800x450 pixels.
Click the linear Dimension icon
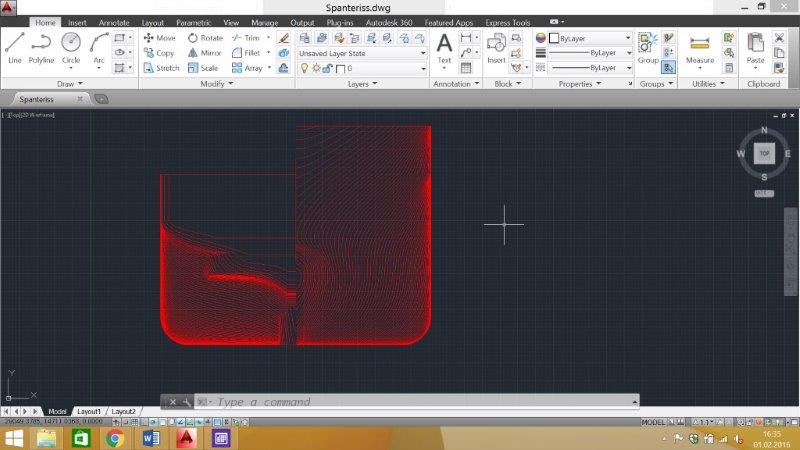[x=466, y=38]
